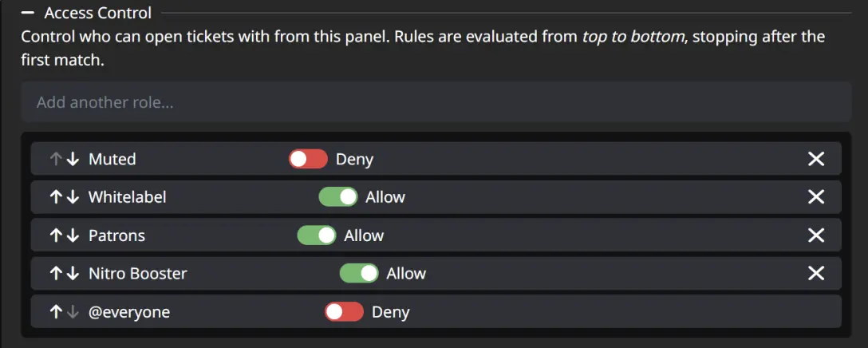868x348 pixels.
Task: Move Patrons role down in list
Action: 73,235
